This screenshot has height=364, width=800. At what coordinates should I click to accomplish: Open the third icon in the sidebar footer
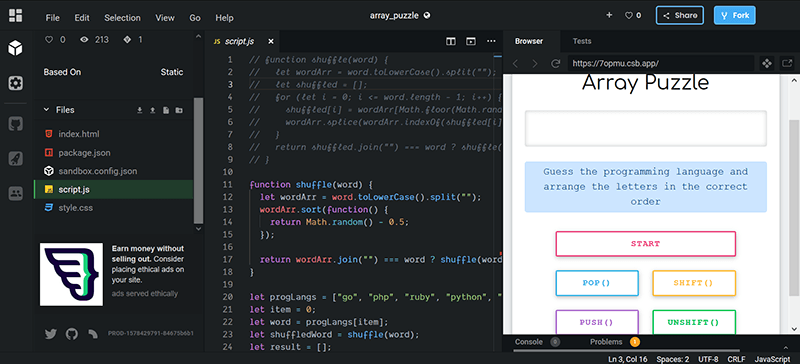[93, 334]
